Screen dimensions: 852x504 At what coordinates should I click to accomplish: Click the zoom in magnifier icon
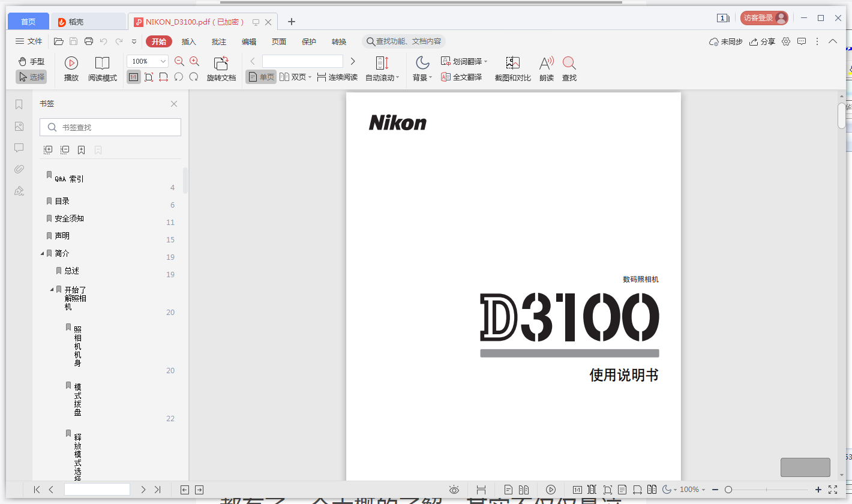(x=194, y=61)
